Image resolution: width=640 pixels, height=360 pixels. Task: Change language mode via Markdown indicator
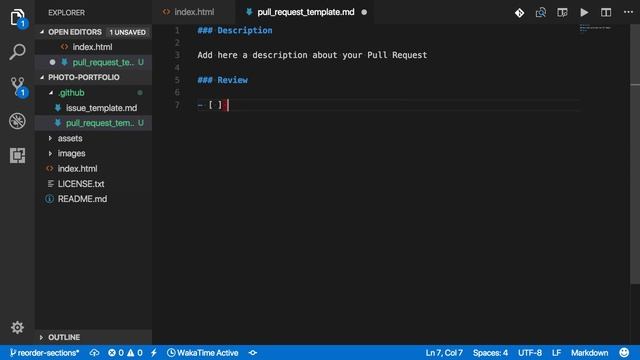[589, 353]
